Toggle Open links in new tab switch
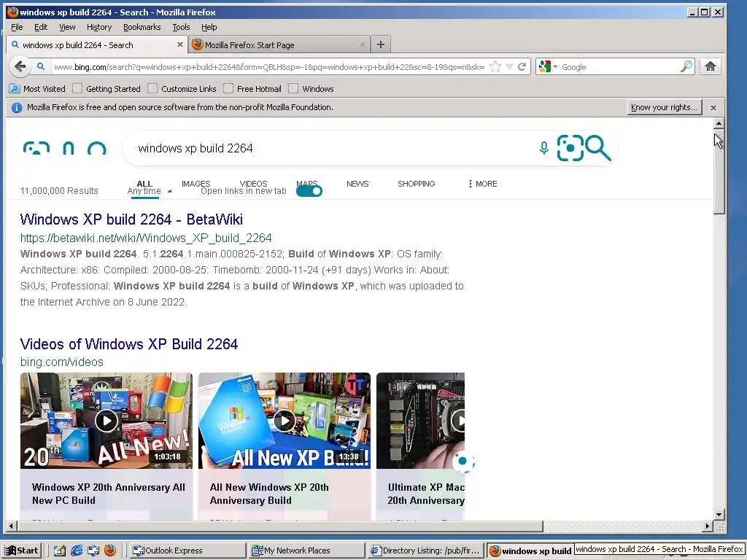747x560 pixels. [x=309, y=191]
